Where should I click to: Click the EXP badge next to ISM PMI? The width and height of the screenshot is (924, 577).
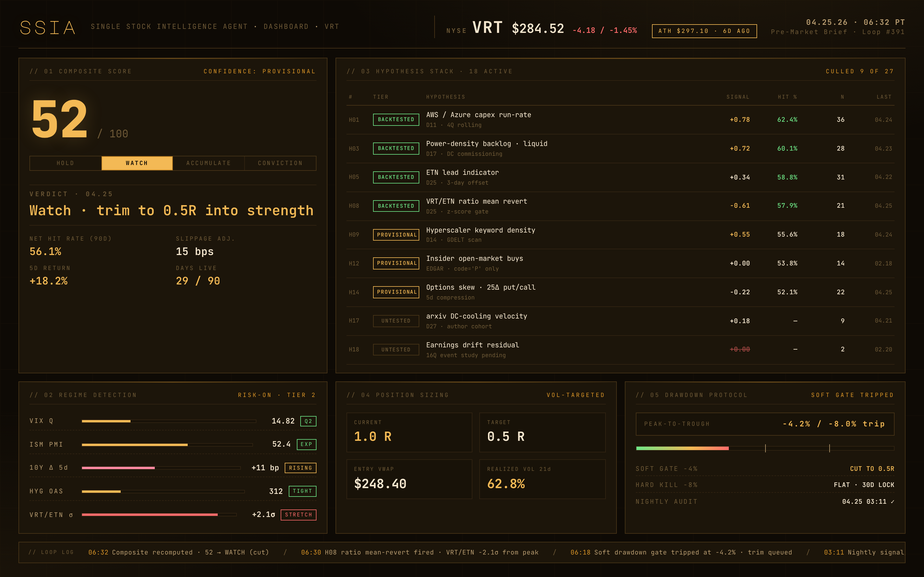(307, 444)
